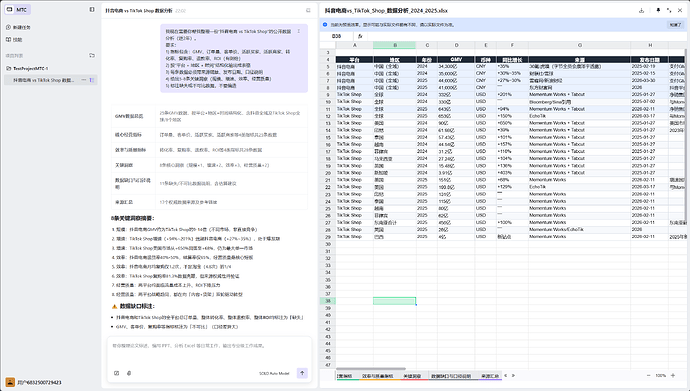The width and height of the screenshot is (690, 391).
Task: Collapse the left sidebar panel icon
Action: point(92,9)
